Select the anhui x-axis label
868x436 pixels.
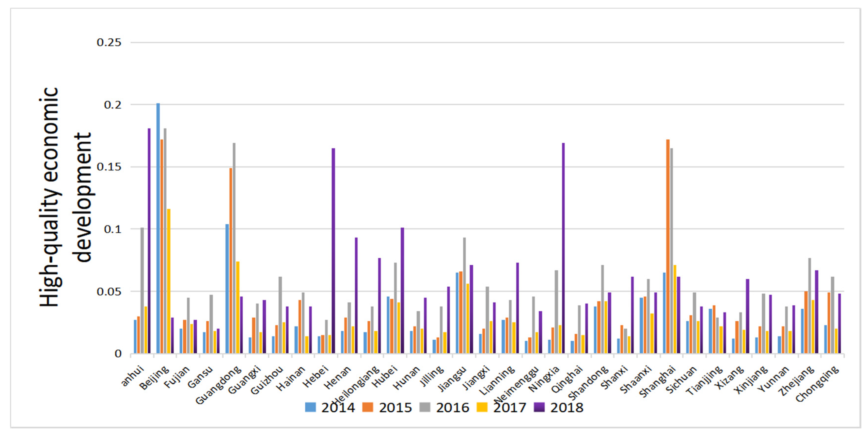[x=132, y=376]
